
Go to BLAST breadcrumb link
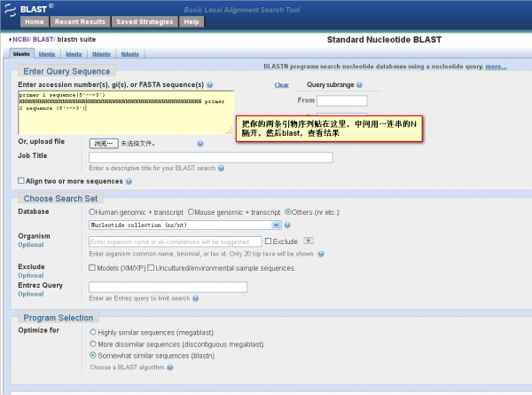point(43,39)
